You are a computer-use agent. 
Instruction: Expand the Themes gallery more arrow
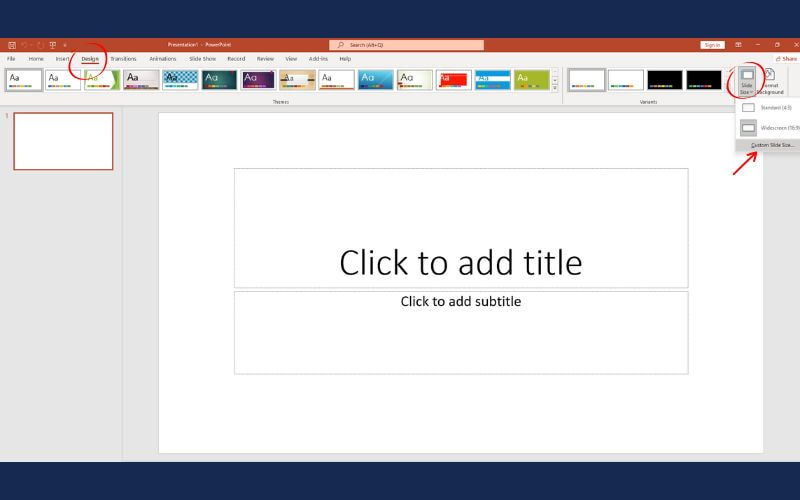tap(555, 88)
